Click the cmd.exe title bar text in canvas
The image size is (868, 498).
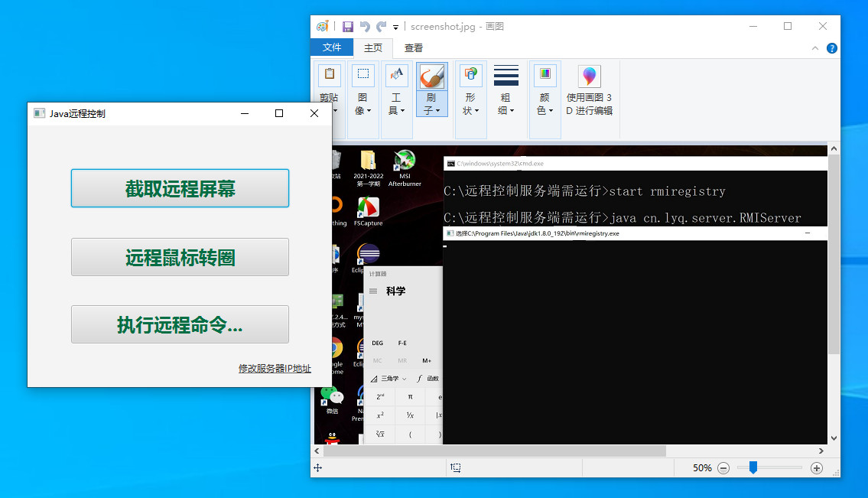click(500, 164)
